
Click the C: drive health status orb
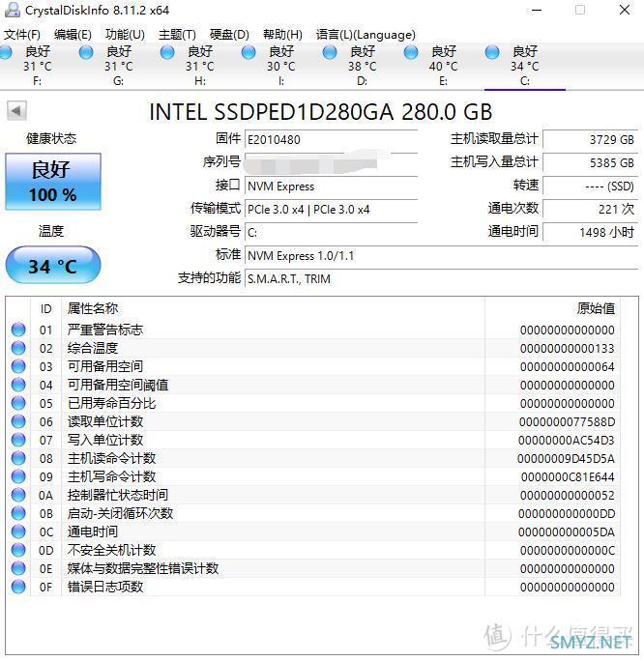[492, 52]
